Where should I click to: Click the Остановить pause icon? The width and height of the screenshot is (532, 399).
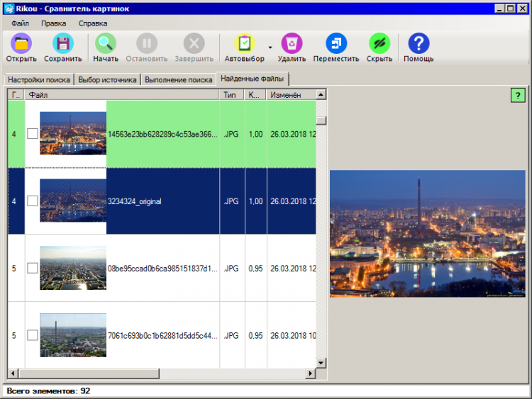147,43
